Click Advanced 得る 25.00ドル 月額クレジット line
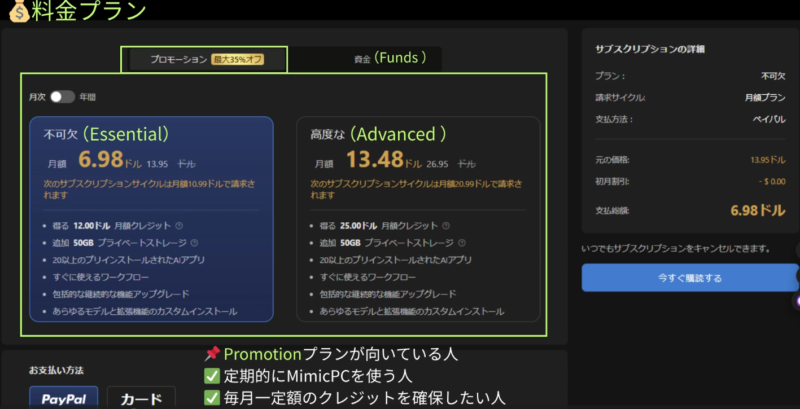This screenshot has height=409, width=800. [x=379, y=225]
